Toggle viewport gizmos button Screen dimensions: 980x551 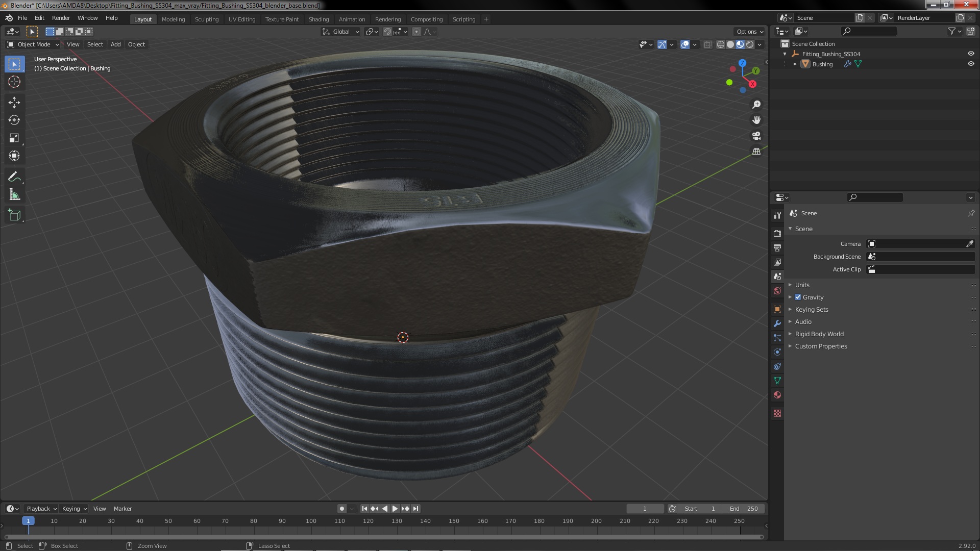(662, 44)
